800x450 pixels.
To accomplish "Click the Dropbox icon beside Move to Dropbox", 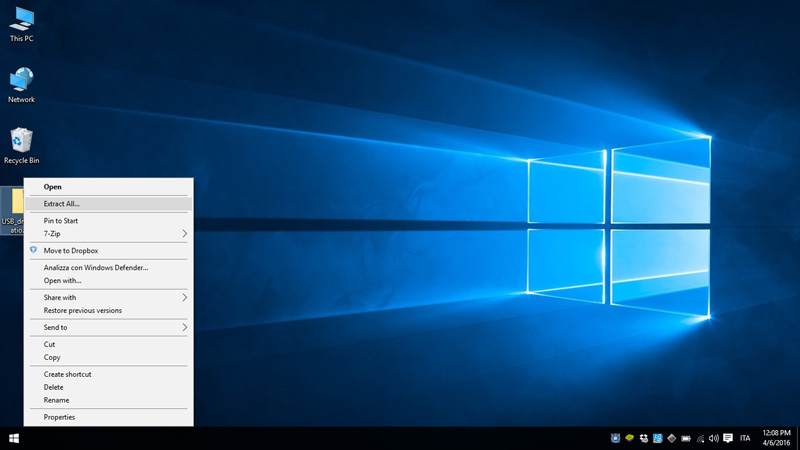I will tap(34, 250).
